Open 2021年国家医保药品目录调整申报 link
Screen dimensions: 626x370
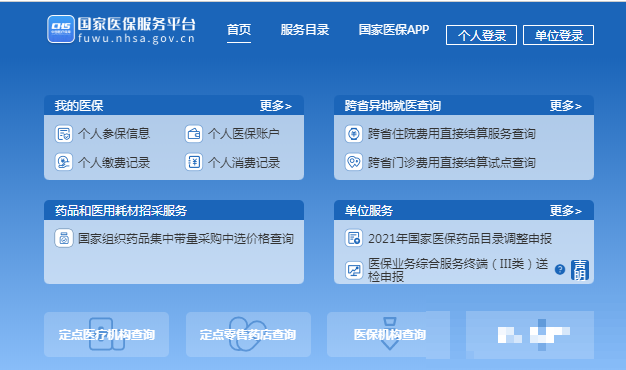pyautogui.click(x=460, y=239)
